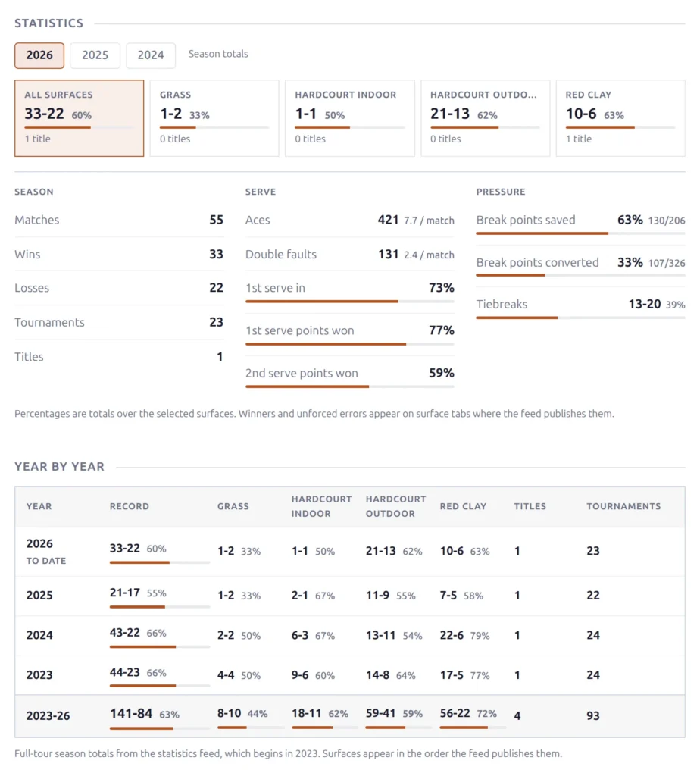
Task: Click the Losses value 22
Action: click(x=216, y=287)
